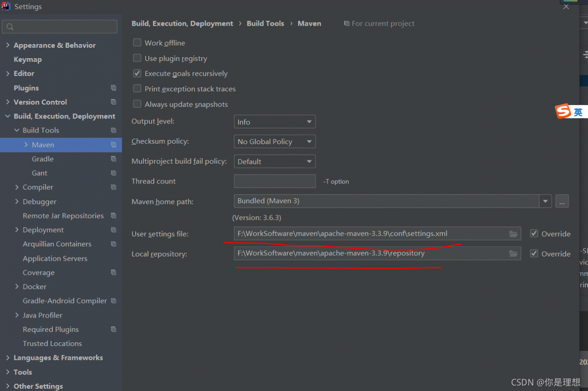
Task: Open Remote Jar Repositories settings
Action: [x=63, y=216]
